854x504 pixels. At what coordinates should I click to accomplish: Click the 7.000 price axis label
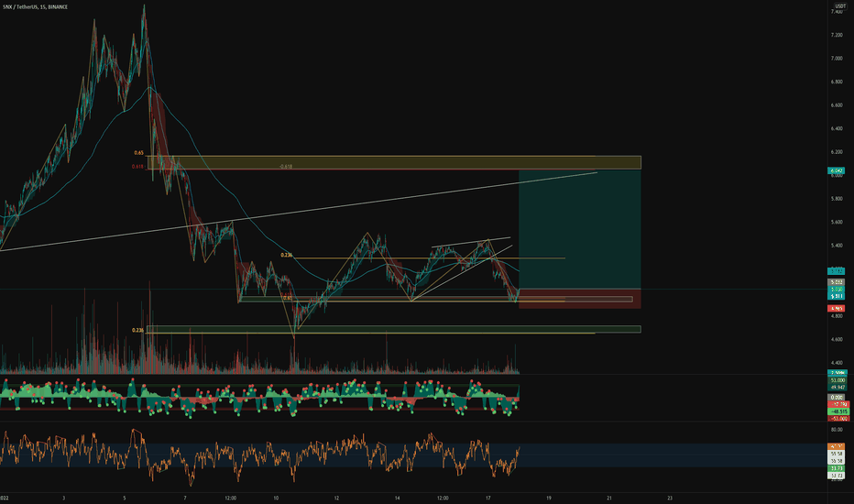pos(837,59)
